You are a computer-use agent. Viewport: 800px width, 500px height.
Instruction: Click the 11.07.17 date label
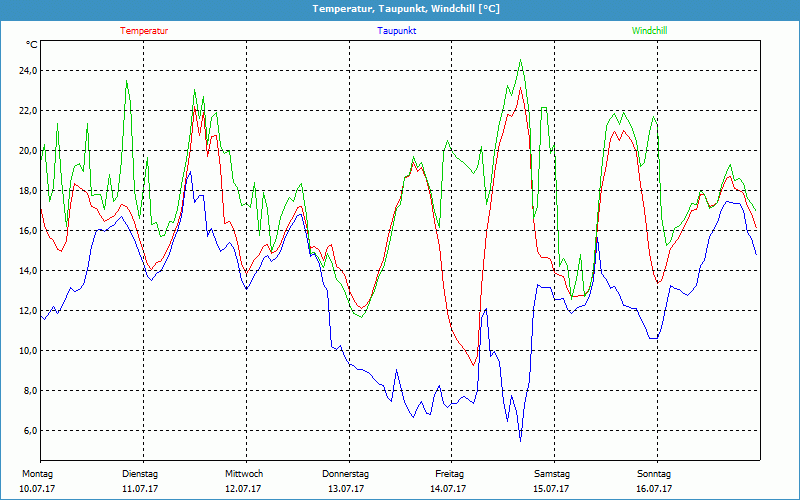click(140, 489)
